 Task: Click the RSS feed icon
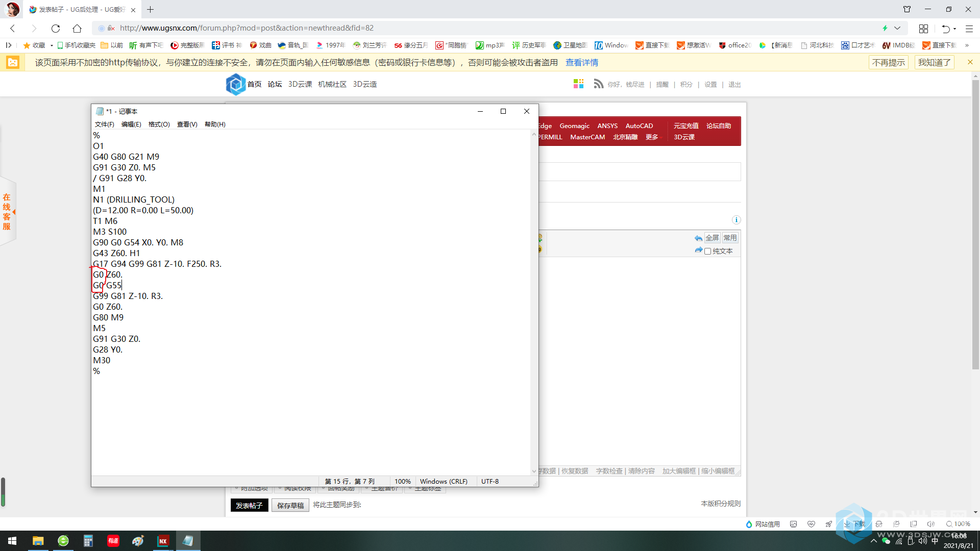(598, 84)
